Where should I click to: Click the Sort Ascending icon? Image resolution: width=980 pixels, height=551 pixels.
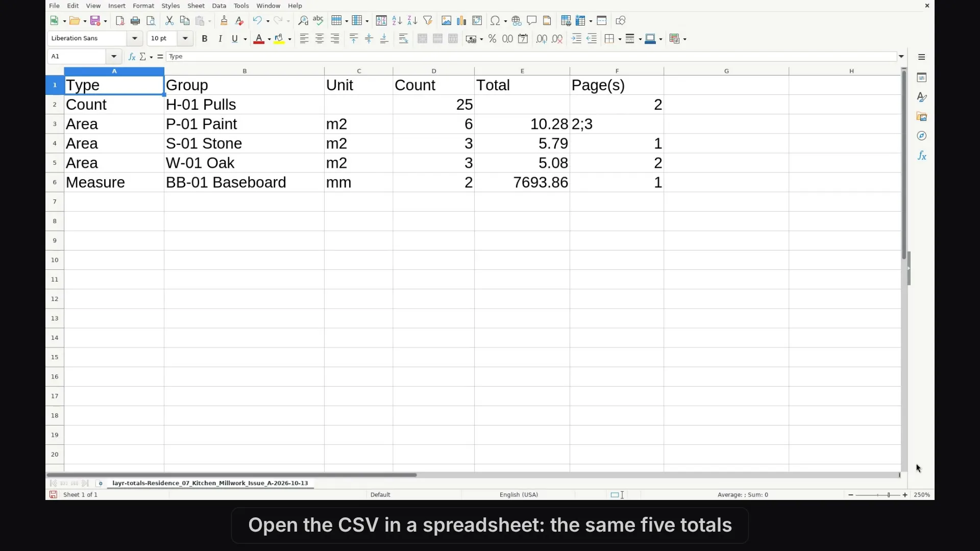pos(397,21)
